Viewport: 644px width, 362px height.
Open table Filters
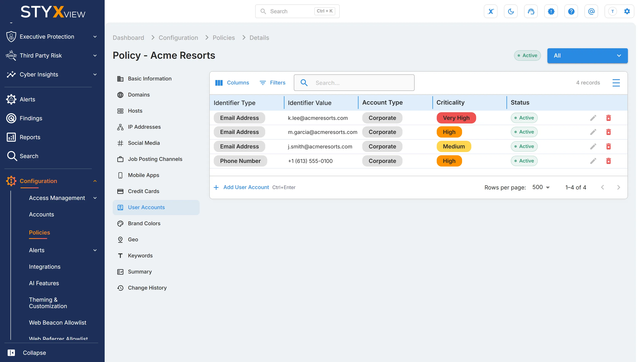272,83
